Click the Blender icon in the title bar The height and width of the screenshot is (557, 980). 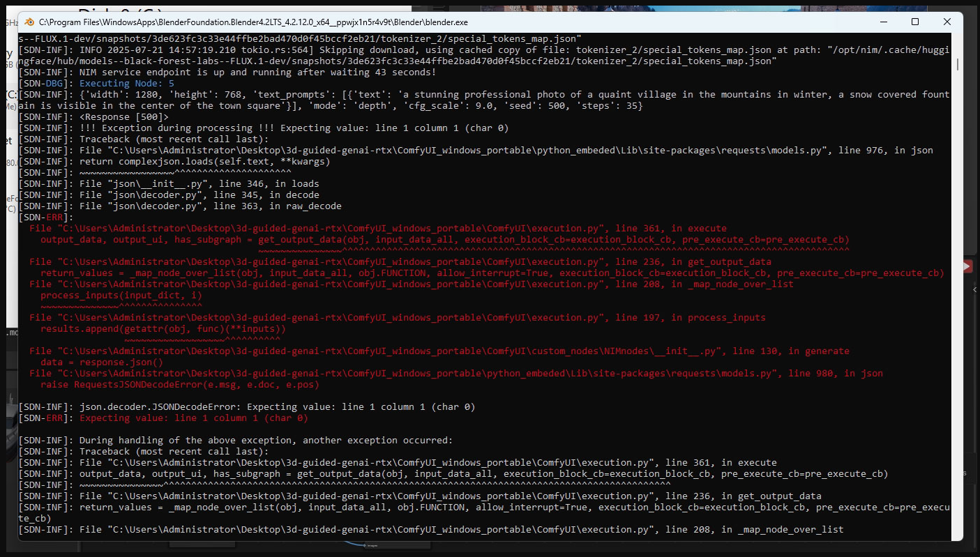tap(29, 22)
